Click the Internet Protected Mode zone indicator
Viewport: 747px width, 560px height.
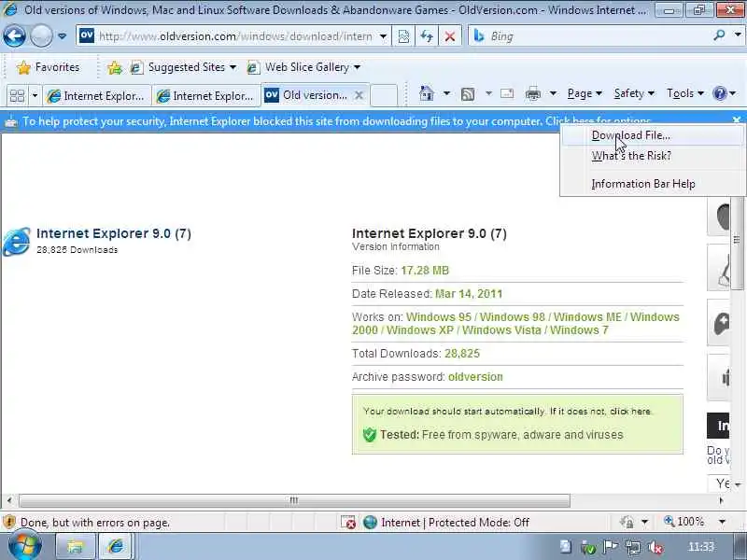(446, 523)
